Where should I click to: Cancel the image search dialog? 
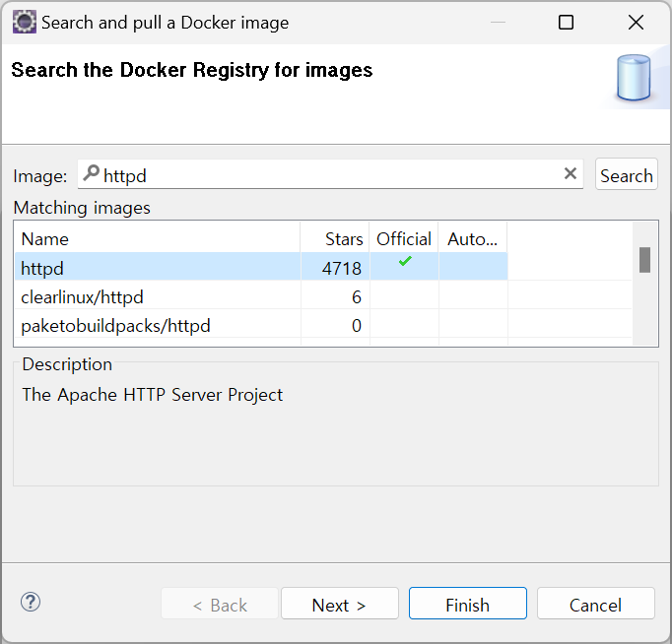tap(595, 605)
